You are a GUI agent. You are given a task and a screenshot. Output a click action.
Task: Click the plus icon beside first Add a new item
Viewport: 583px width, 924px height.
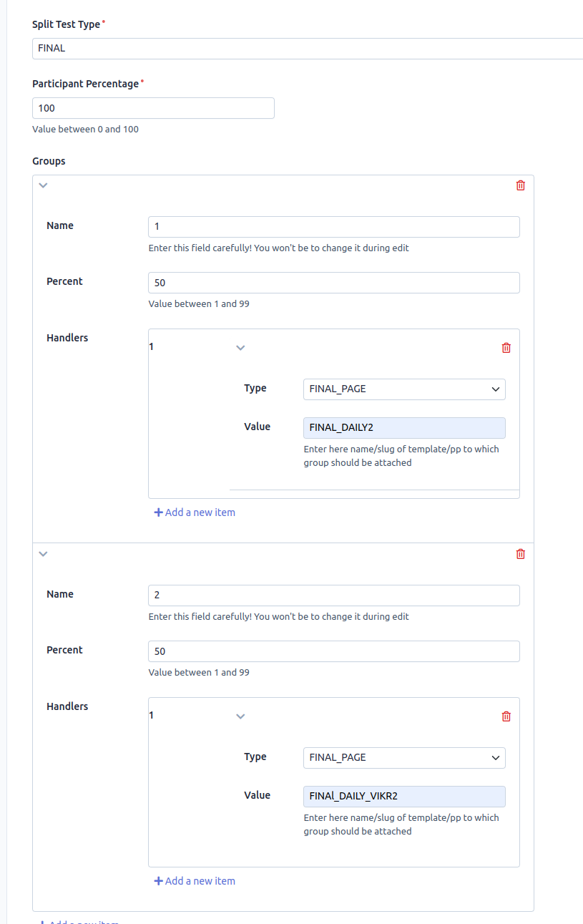(157, 512)
